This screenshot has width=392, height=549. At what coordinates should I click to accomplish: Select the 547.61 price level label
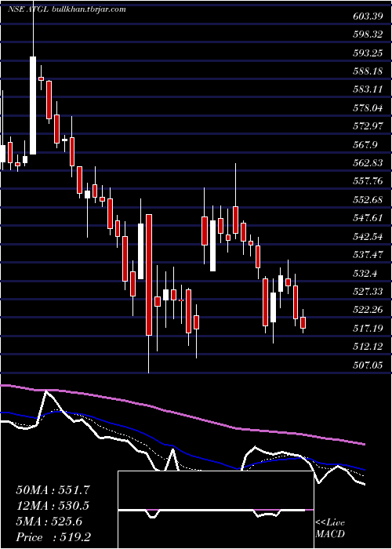368,218
